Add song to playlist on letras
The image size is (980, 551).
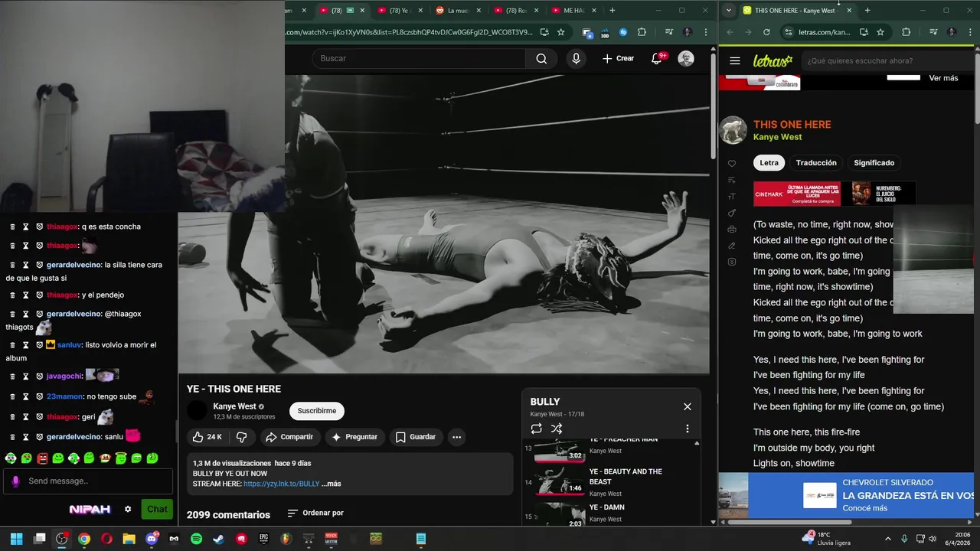click(732, 180)
